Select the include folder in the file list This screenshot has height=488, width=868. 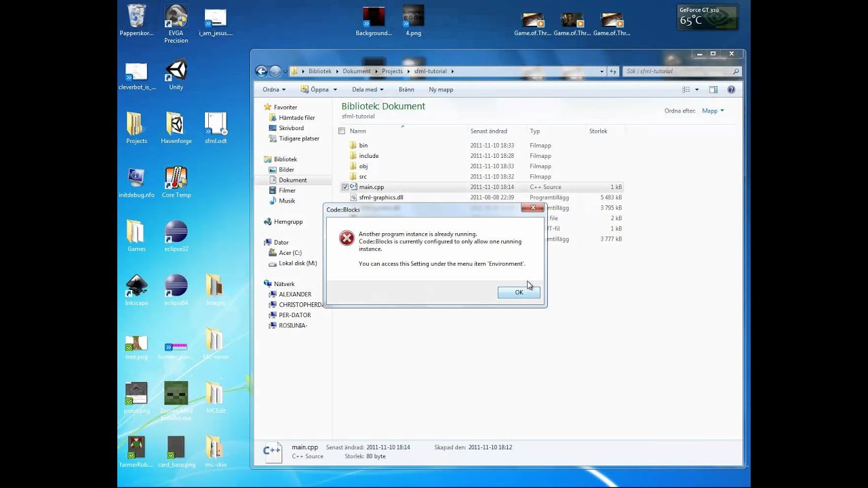(369, 156)
